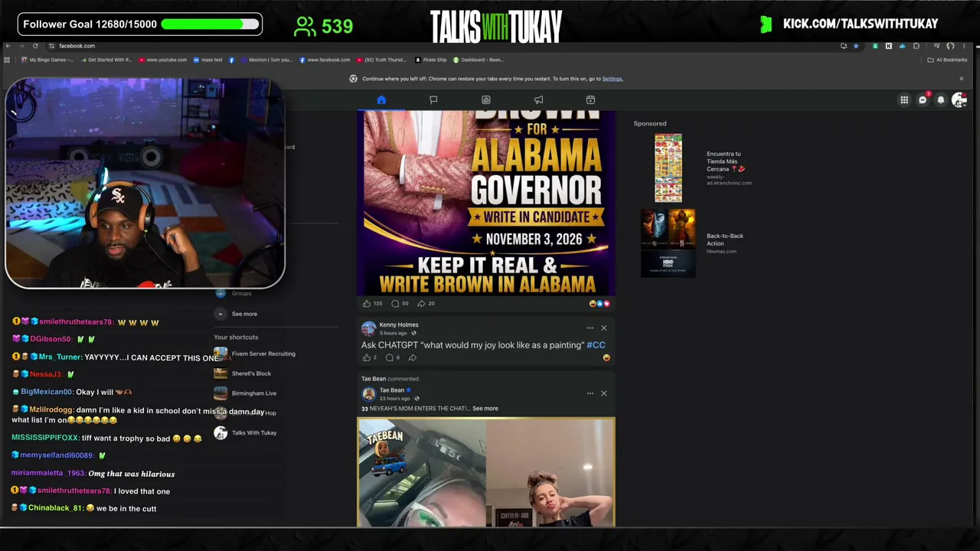Go to the Facebook Home feed icon
Screen dimensions: 980x551
[381, 99]
